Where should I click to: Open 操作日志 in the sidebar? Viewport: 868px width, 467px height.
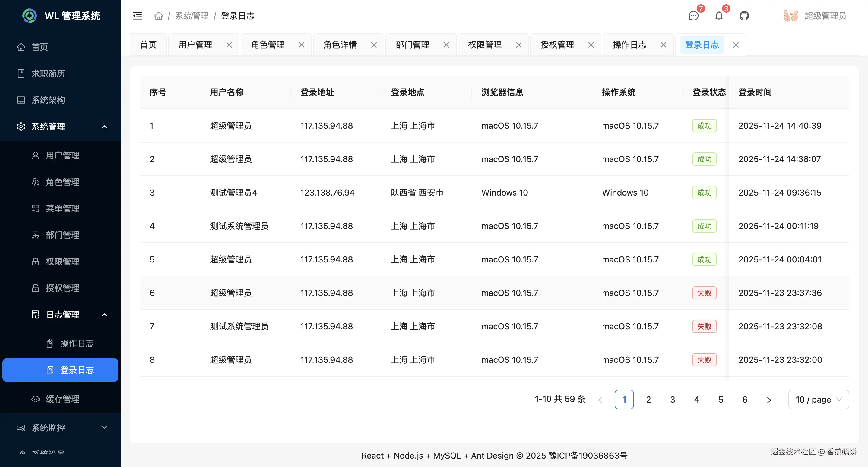coord(77,343)
